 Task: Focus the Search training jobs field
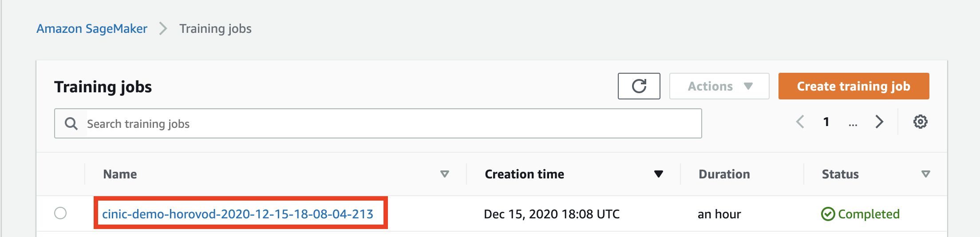pyautogui.click(x=378, y=123)
